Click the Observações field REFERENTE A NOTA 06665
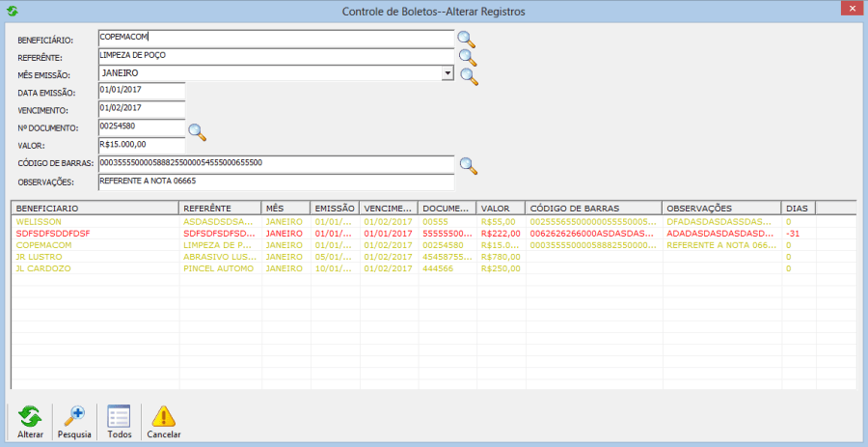The height and width of the screenshot is (447, 868). [276, 182]
